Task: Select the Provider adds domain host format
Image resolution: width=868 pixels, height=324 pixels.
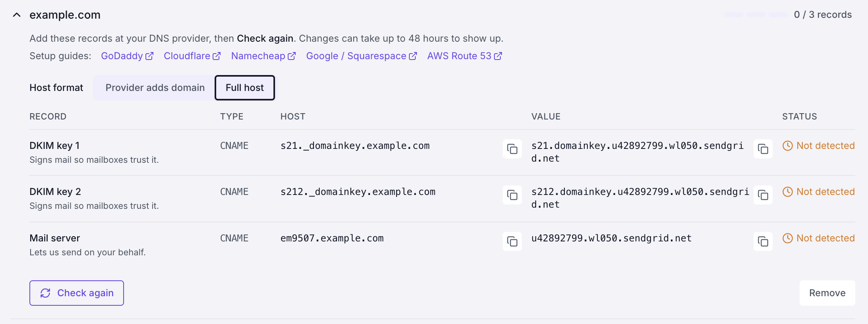Action: [155, 88]
